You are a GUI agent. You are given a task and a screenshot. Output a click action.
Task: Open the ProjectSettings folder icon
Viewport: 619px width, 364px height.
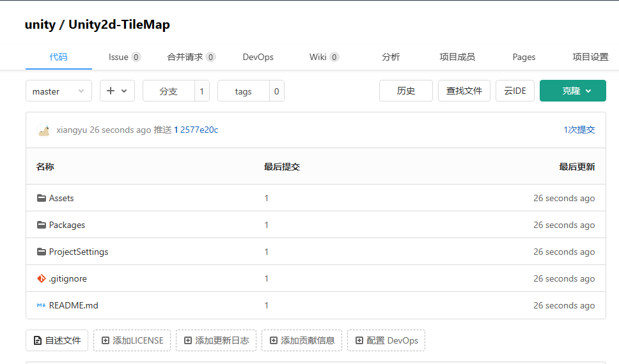point(42,252)
